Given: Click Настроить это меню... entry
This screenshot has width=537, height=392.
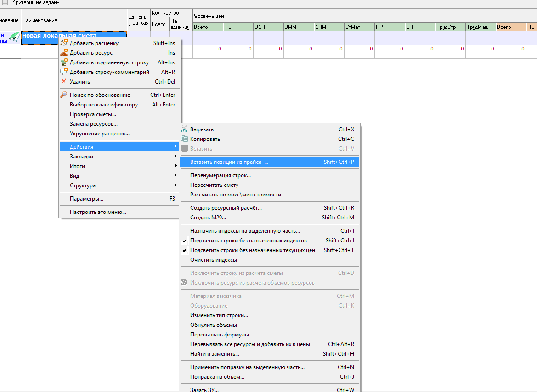Looking at the screenshot, I should tap(98, 212).
